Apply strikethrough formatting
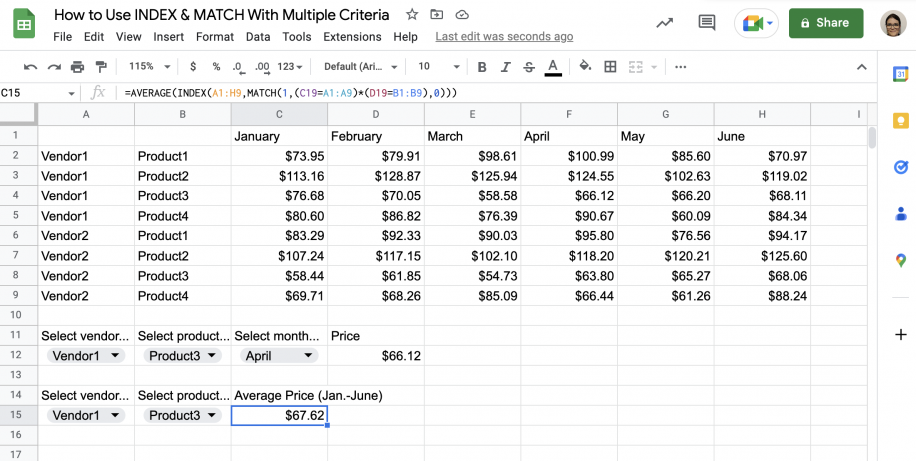 529,67
